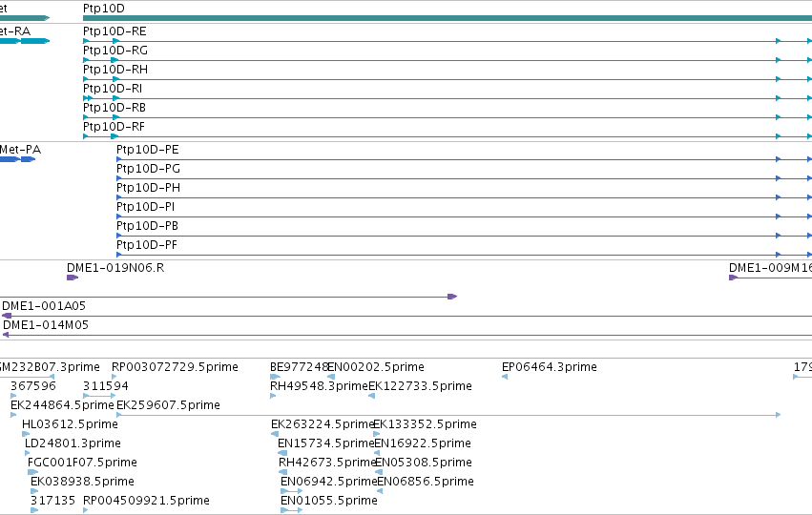The width and height of the screenshot is (812, 515).
Task: Select the Ptp10D-PG protein label
Action: click(148, 169)
